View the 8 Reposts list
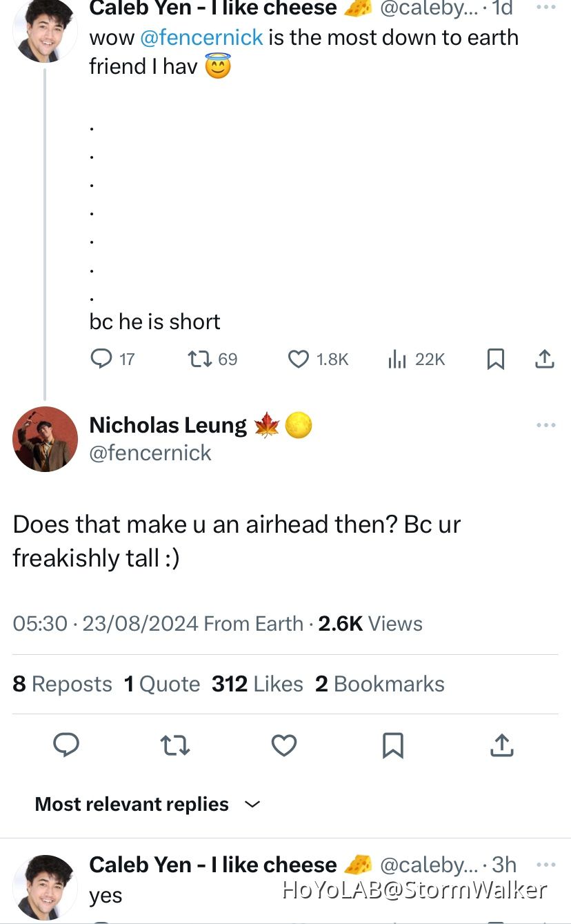This screenshot has height=924, width=571. coord(62,684)
